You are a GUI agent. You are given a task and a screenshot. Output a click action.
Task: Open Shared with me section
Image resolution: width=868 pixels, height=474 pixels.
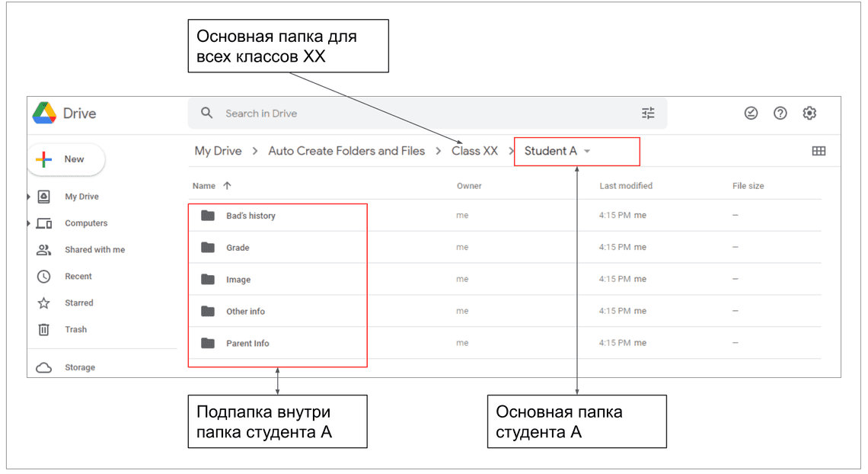[94, 250]
